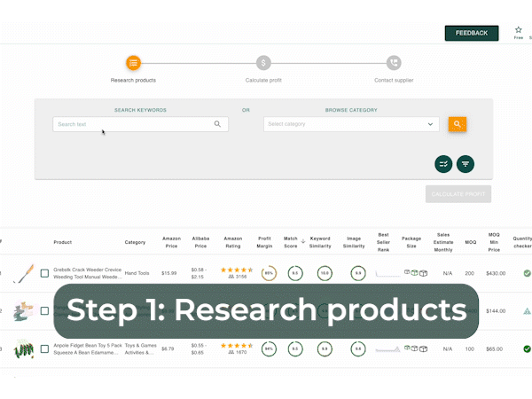Click the Category column header
Image resolution: width=532 pixels, height=399 pixels.
[x=135, y=242]
